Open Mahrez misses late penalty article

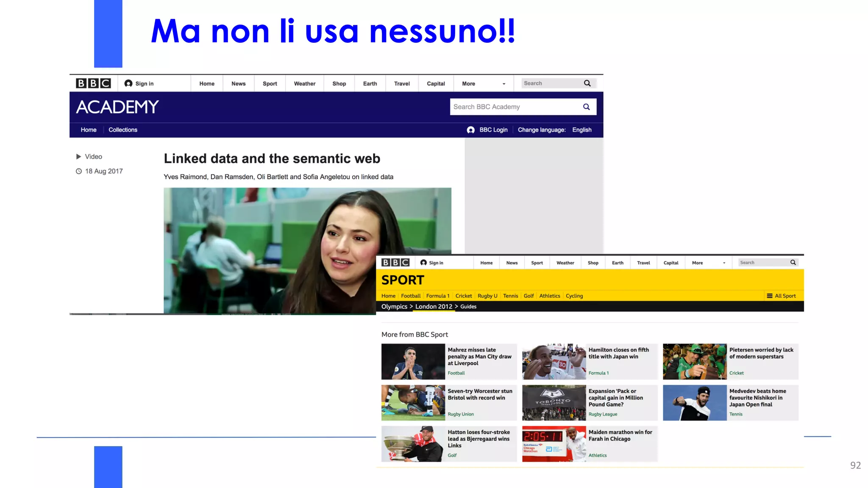[479, 356]
